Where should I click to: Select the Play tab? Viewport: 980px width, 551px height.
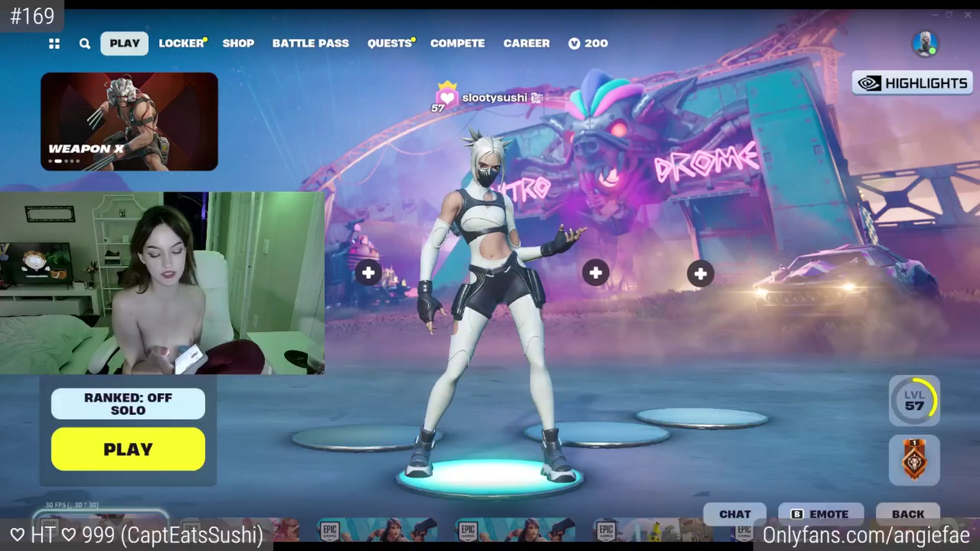125,43
